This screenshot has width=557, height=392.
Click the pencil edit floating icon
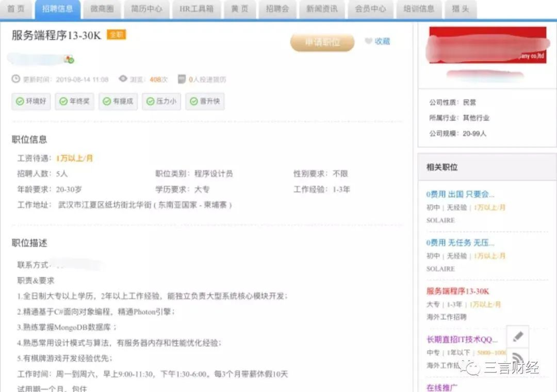pos(518,336)
